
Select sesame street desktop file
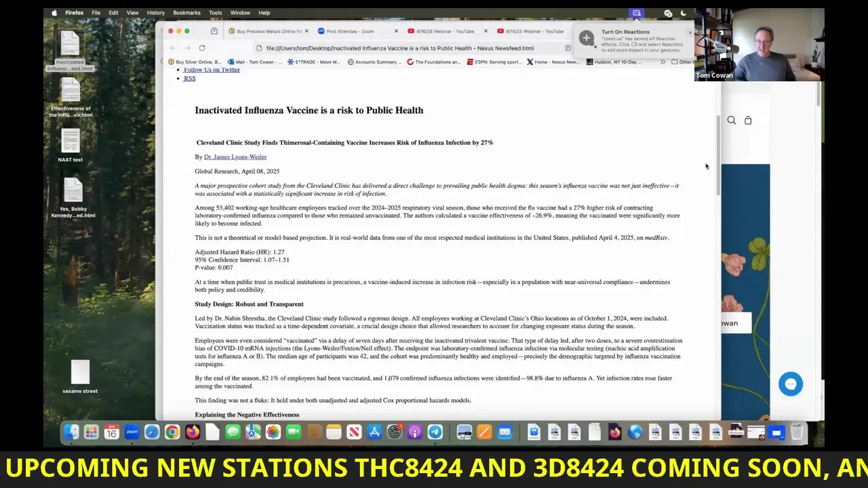pyautogui.click(x=80, y=377)
